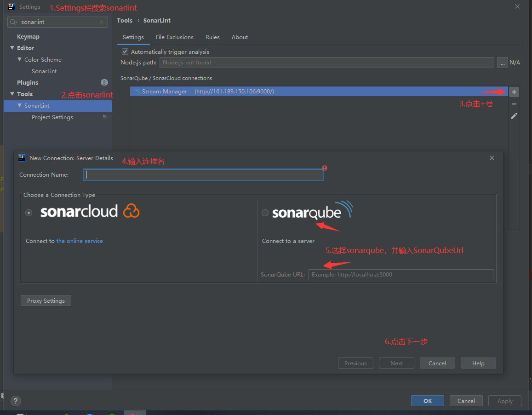
Task: Collapse the Tools tree node
Action: coord(12,94)
